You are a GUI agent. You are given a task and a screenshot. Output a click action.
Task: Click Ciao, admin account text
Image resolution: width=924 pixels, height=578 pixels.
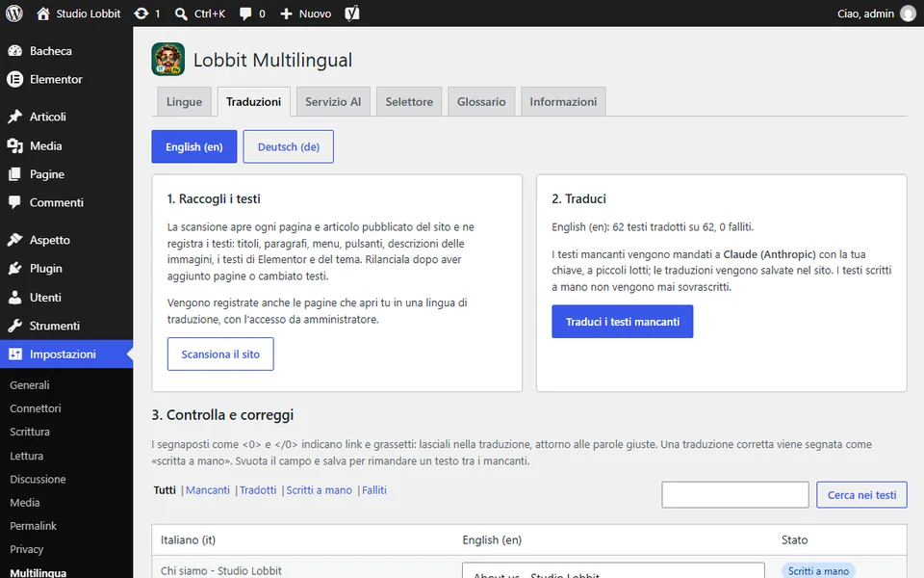pos(865,13)
